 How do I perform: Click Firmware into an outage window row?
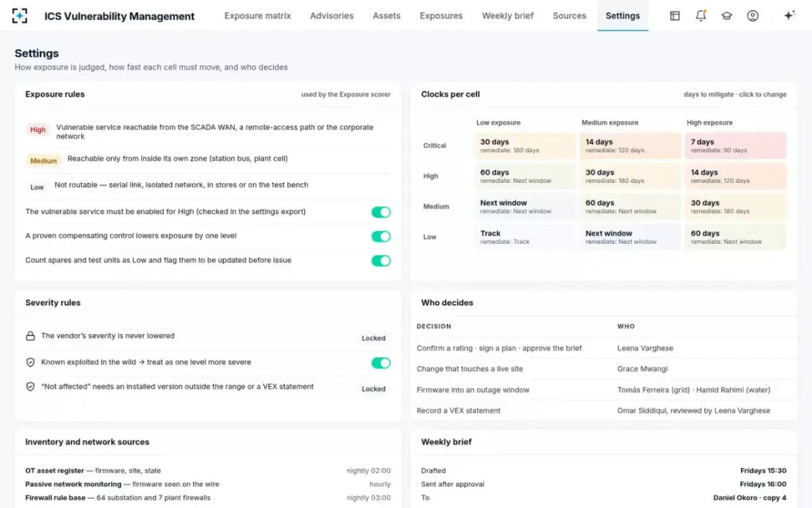[604, 390]
